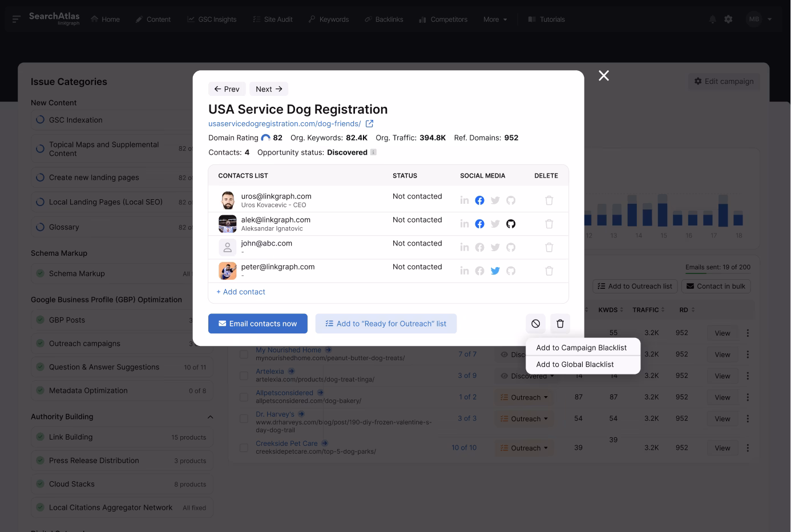Collapse the Authority Building section
Image resolution: width=791 pixels, height=532 pixels.
pyautogui.click(x=210, y=417)
